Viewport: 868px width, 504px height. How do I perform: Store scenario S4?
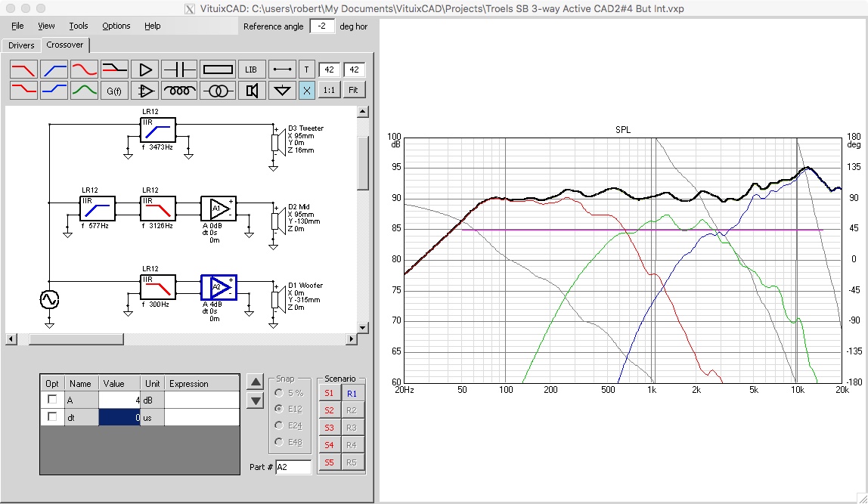point(330,445)
